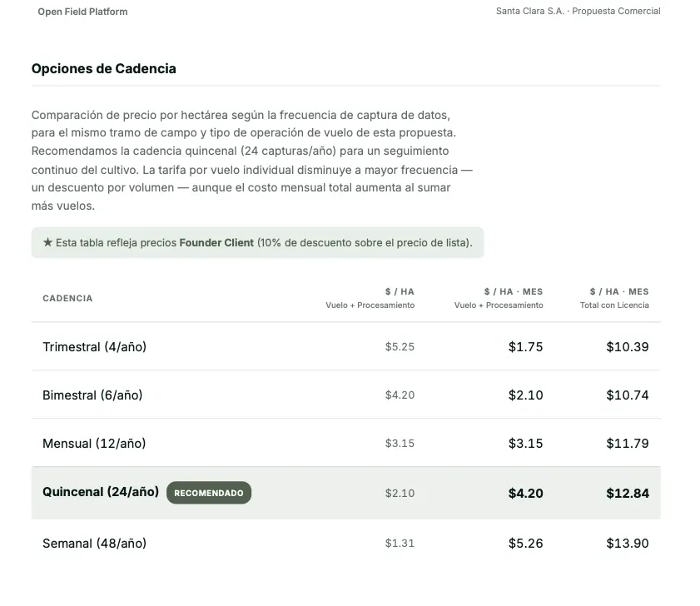Click the bold $4.20 value in Quincenal row
This screenshot has width=700, height=606.
coord(525,493)
